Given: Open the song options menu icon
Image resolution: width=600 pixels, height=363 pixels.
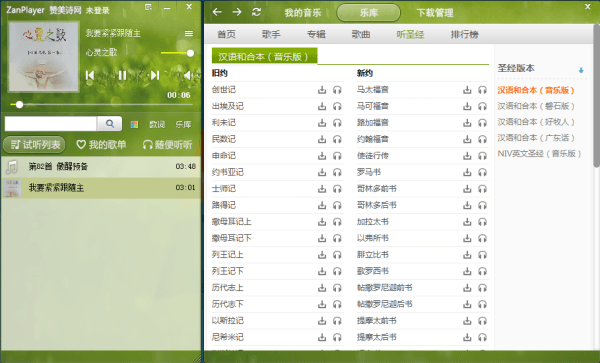Looking at the screenshot, I should click(x=189, y=34).
